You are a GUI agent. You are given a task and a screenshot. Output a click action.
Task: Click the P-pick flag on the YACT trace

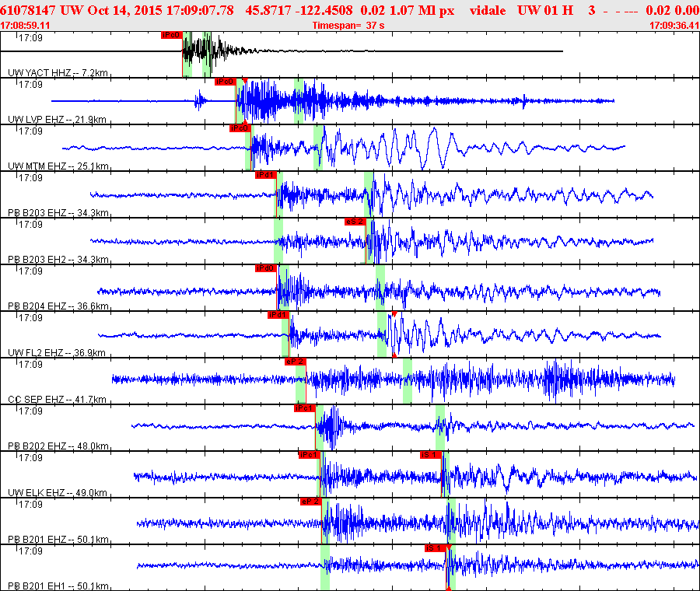(x=171, y=35)
